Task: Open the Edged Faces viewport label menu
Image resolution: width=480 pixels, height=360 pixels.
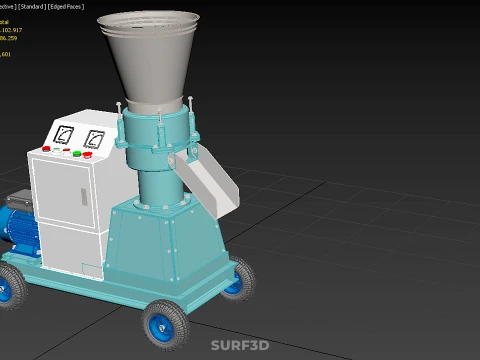Action: click(x=66, y=7)
